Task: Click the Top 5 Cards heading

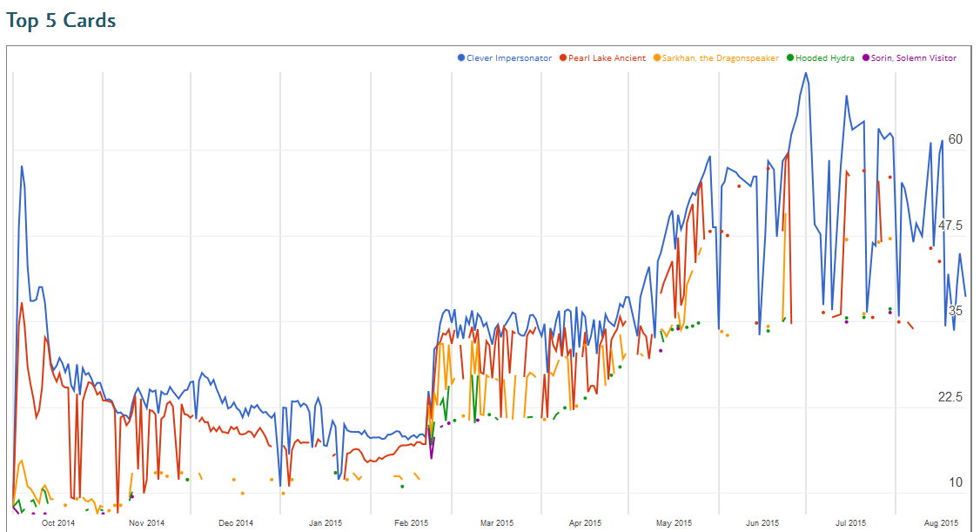Action: click(61, 20)
